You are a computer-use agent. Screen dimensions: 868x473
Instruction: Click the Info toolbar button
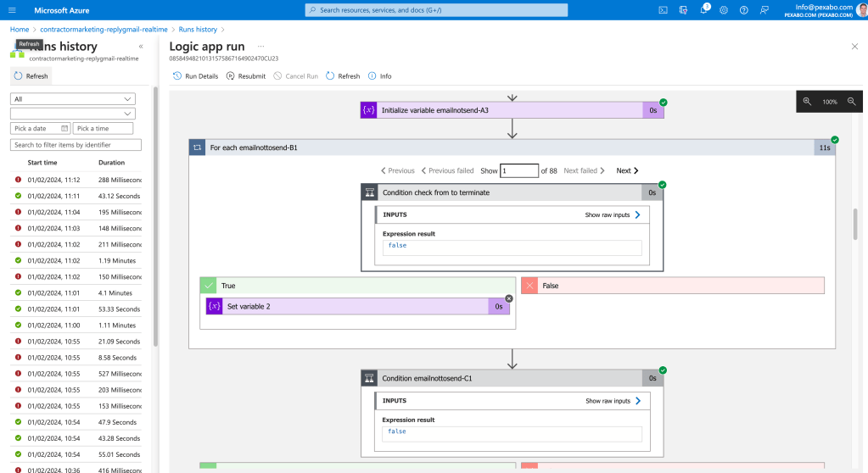coord(380,75)
